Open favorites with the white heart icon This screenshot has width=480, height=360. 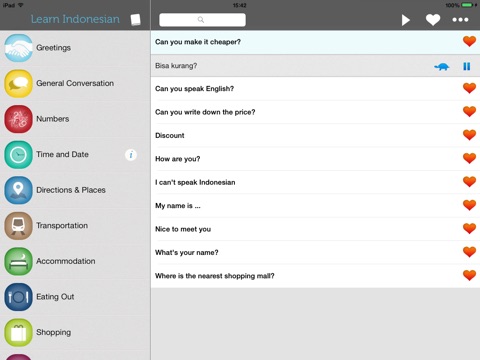click(x=433, y=20)
